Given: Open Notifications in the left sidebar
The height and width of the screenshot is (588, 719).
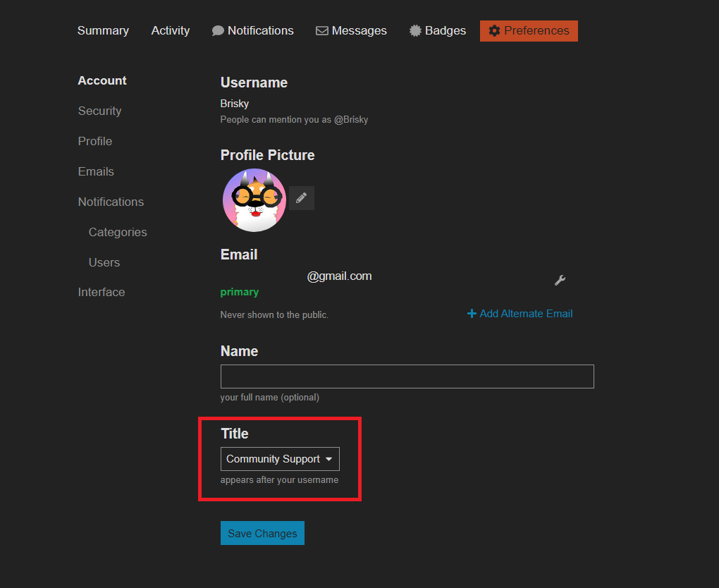Looking at the screenshot, I should pos(111,202).
